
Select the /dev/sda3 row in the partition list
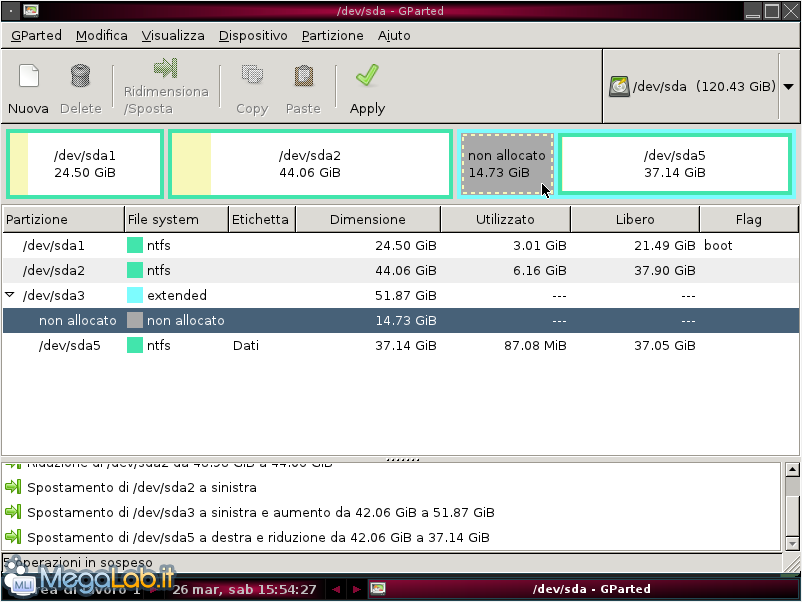(401, 296)
